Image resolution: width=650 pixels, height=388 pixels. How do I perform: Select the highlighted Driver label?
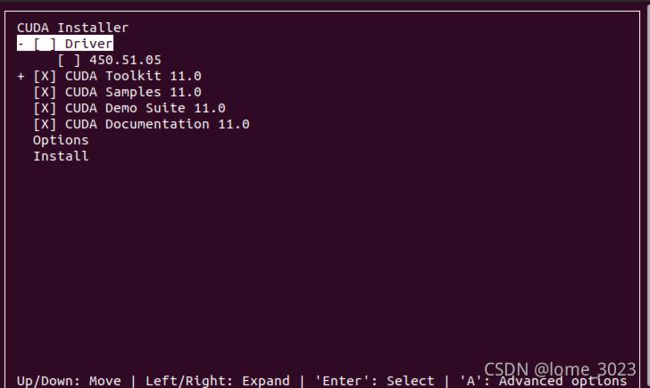point(89,44)
